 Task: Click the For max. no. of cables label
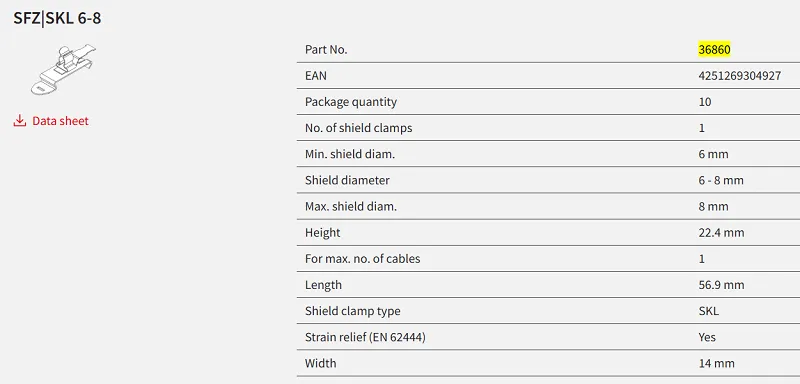pos(362,259)
